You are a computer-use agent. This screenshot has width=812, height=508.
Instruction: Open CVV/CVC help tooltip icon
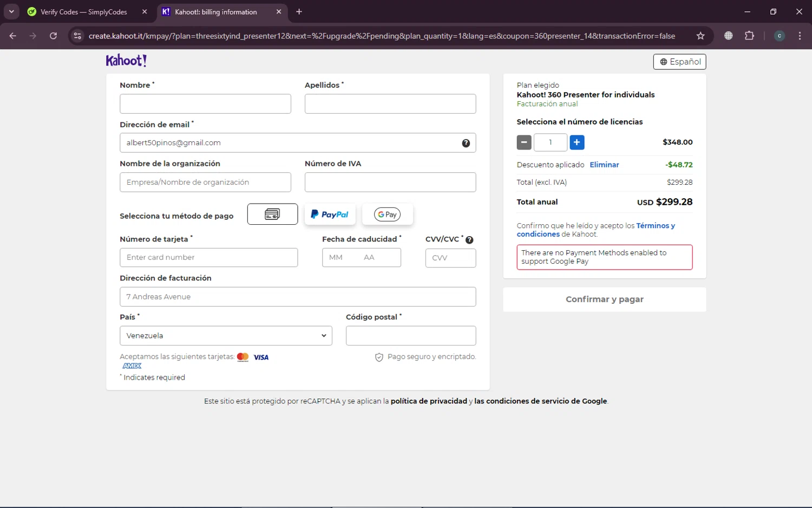[x=469, y=240]
